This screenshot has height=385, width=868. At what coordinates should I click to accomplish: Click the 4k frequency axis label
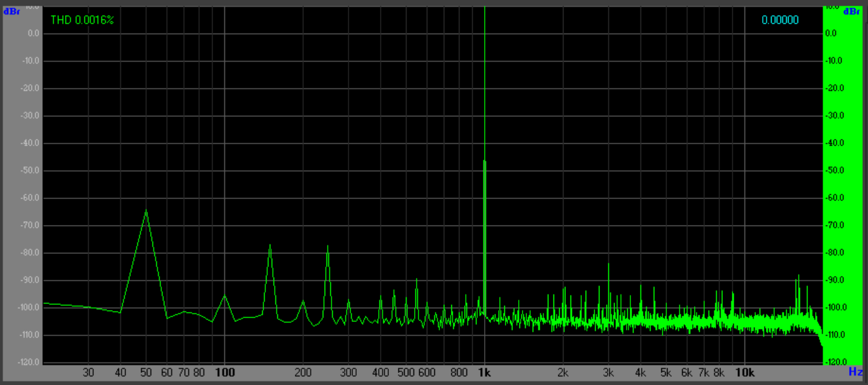click(641, 372)
